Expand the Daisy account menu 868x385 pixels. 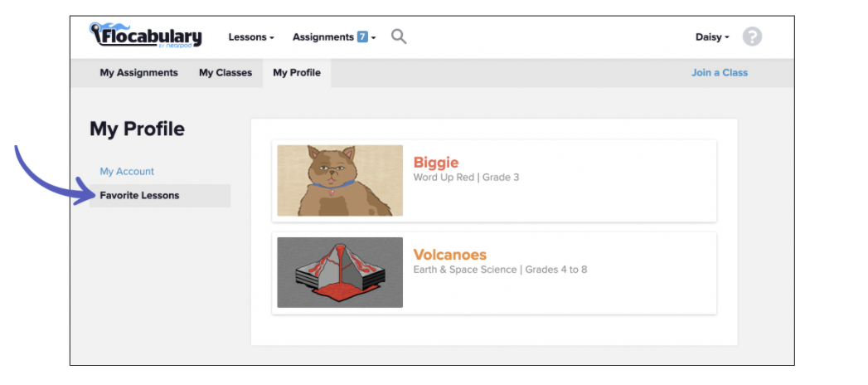pyautogui.click(x=712, y=37)
